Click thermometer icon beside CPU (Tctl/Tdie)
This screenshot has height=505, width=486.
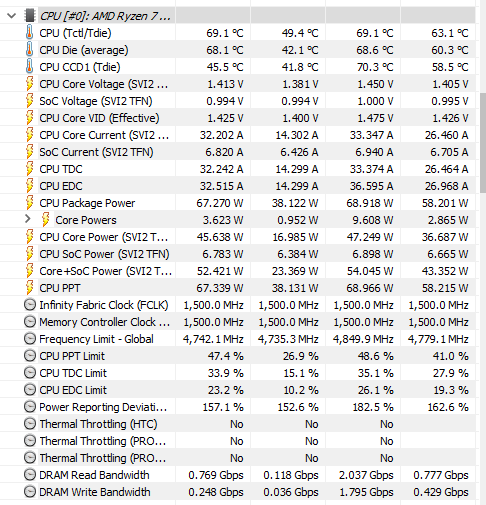tap(30, 33)
